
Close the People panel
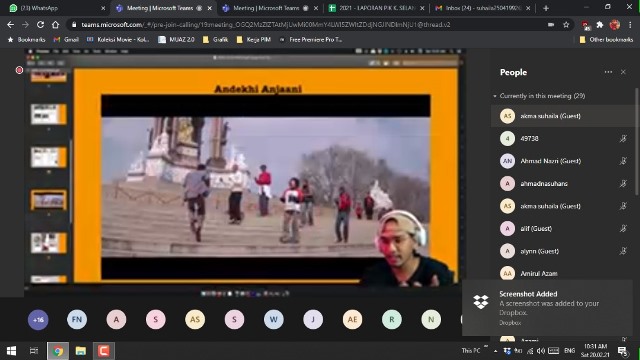click(x=623, y=72)
